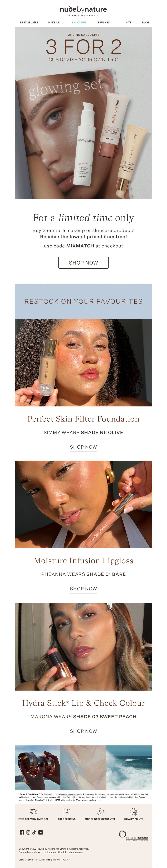Open the YouTube icon in footer
Image resolution: width=167 pixels, height=868 pixels.
point(41,832)
